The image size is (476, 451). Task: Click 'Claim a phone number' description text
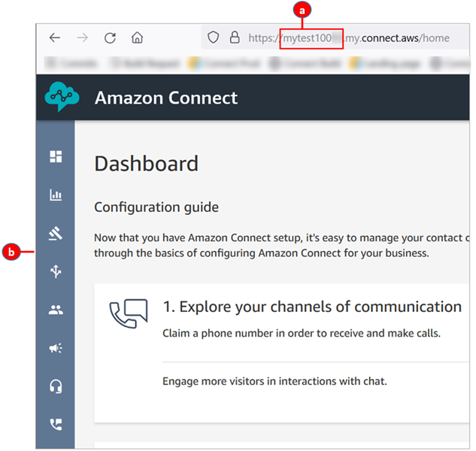click(x=302, y=333)
